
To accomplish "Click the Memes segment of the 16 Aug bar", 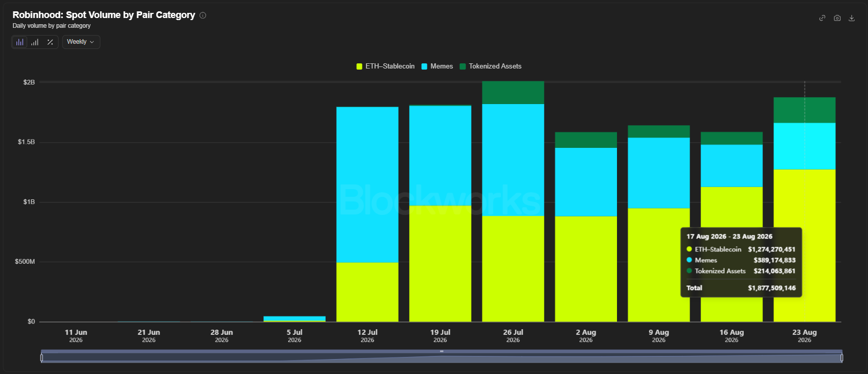I will pyautogui.click(x=731, y=166).
